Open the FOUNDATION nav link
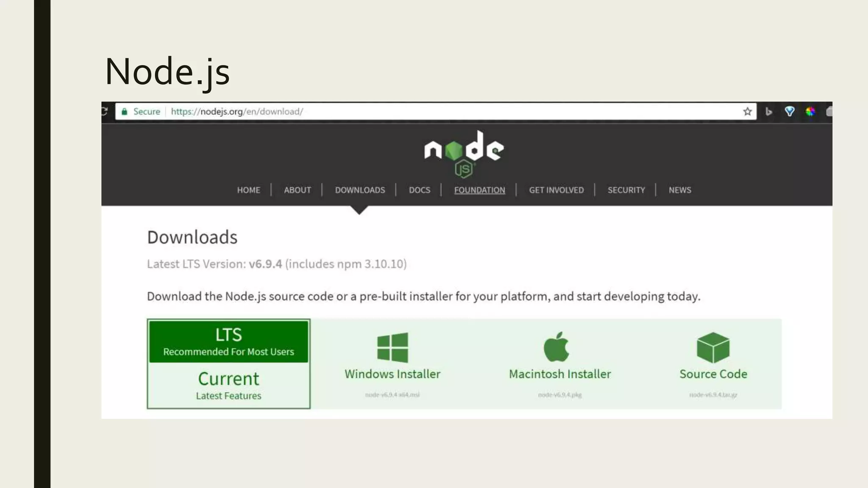The image size is (868, 488). 479,190
